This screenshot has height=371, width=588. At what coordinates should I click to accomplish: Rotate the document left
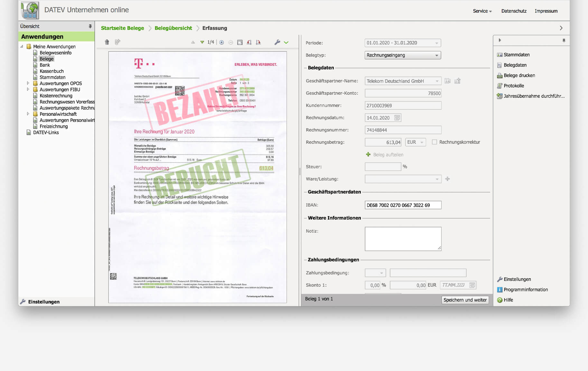249,42
